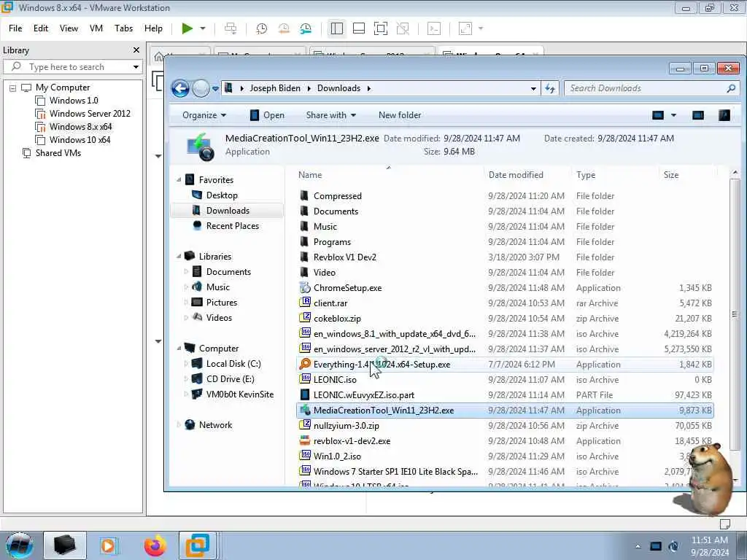This screenshot has width=747, height=560.
Task: Open the Explorer help icon
Action: [724, 115]
